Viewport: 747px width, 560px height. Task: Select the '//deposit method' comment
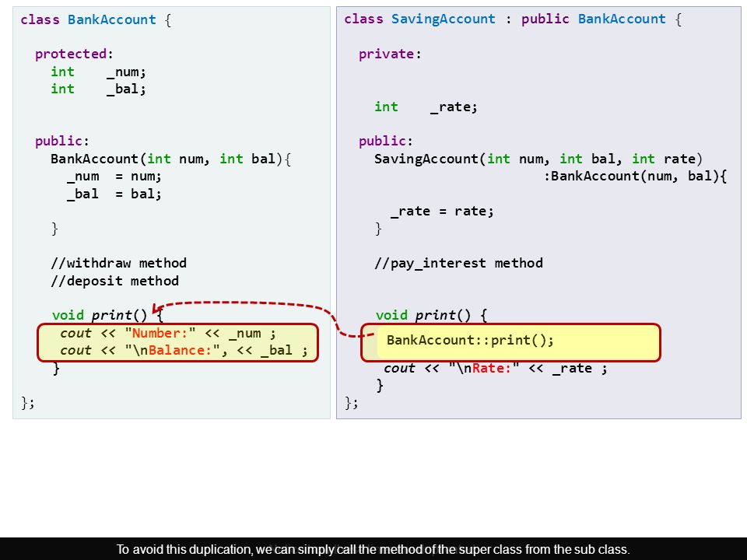click(115, 281)
